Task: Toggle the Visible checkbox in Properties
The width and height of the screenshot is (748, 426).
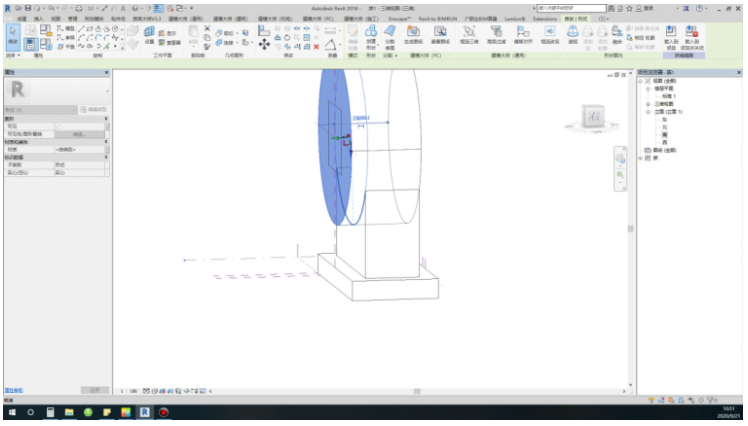Action: pos(58,126)
